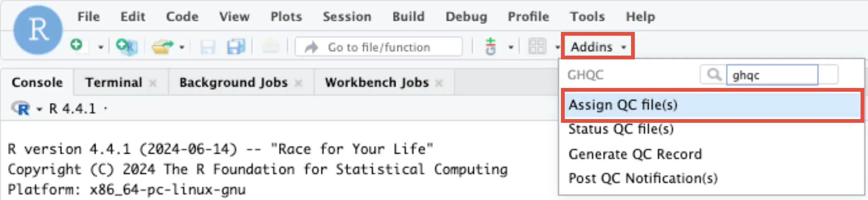The image size is (868, 200).
Task: Switch to the Terminal tab
Action: pos(114,83)
